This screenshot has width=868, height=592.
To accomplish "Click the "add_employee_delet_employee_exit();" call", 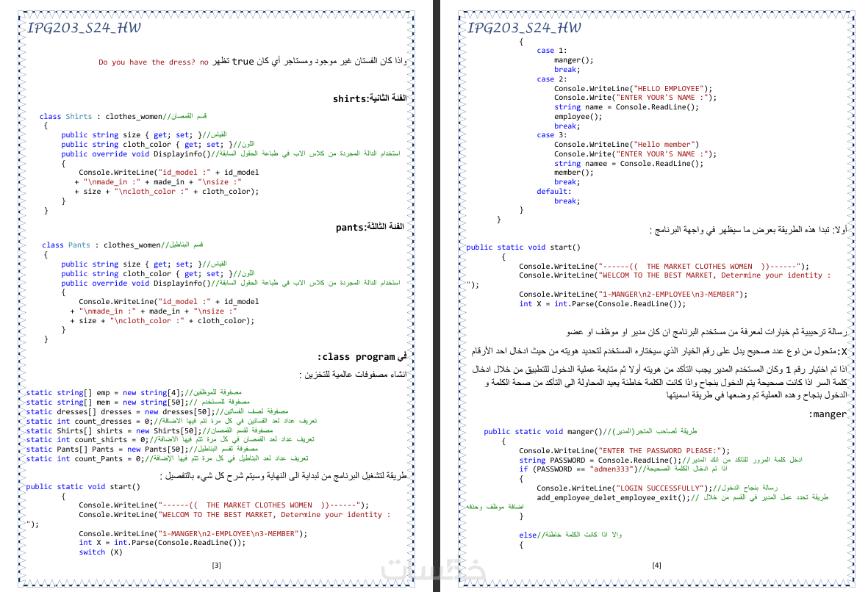I will (x=614, y=498).
